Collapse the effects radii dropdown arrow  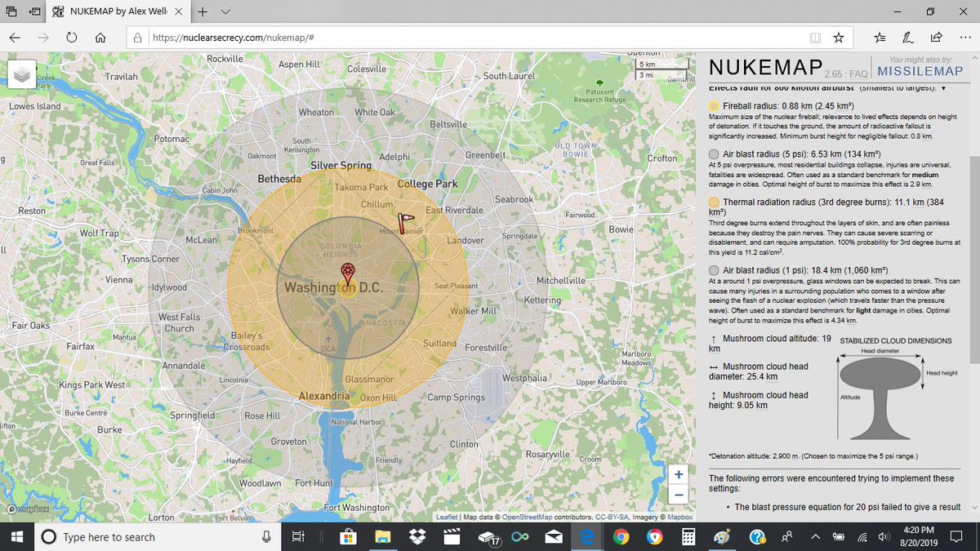[944, 87]
